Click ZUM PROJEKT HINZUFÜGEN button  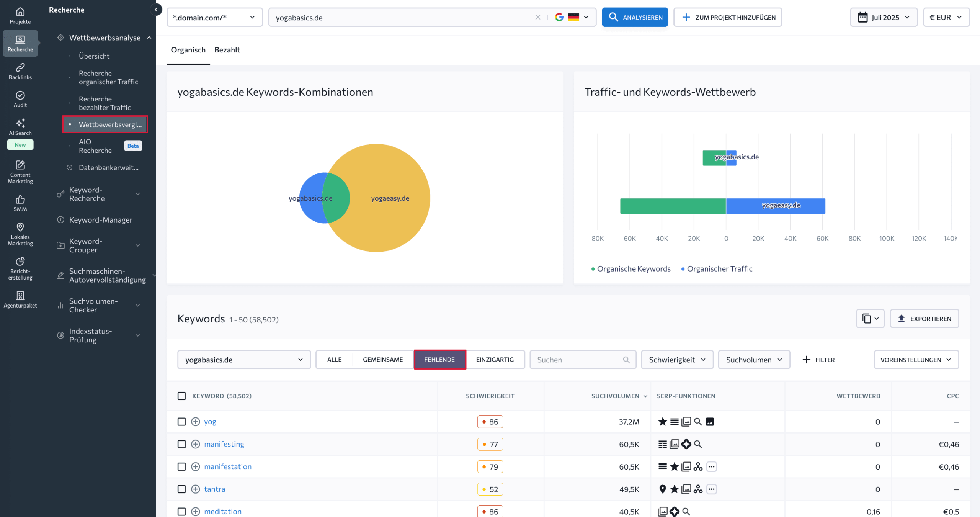pyautogui.click(x=728, y=17)
